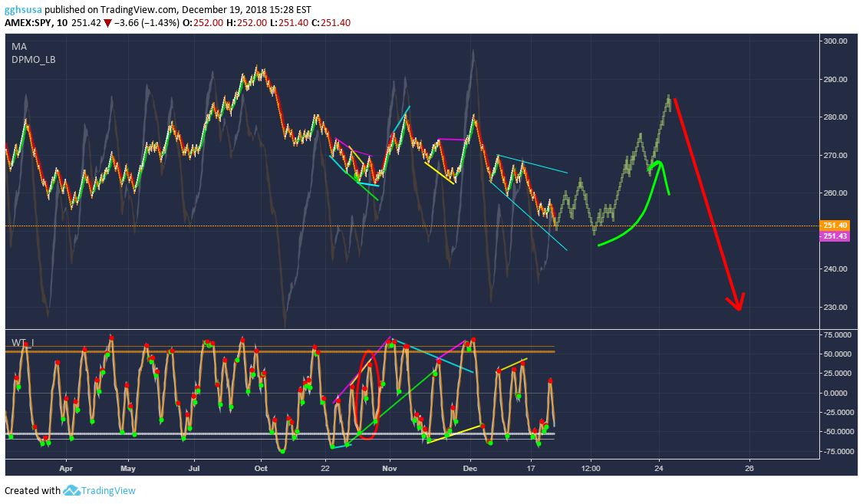Click the DPMO_LB indicator label
Image resolution: width=863 pixels, height=504 pixels.
point(34,59)
